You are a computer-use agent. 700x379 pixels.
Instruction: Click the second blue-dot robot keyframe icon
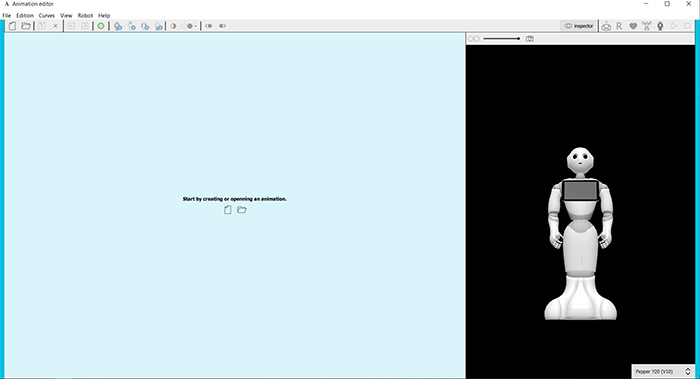click(x=132, y=26)
